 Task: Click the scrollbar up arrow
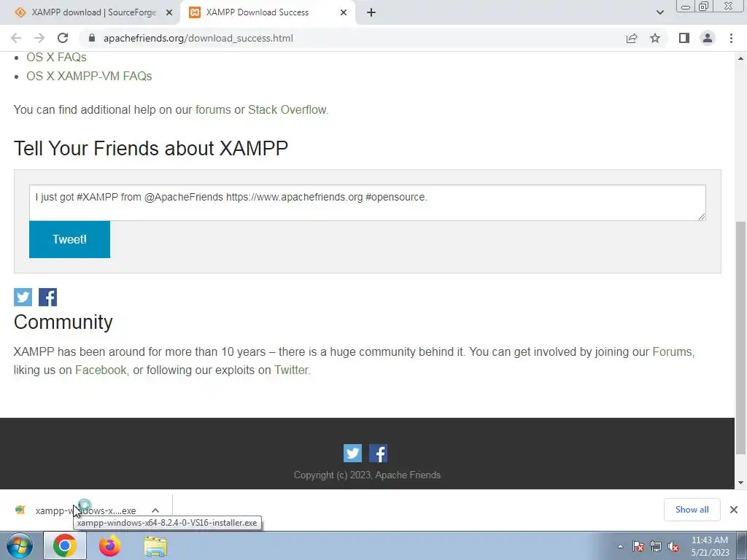pyautogui.click(x=741, y=58)
